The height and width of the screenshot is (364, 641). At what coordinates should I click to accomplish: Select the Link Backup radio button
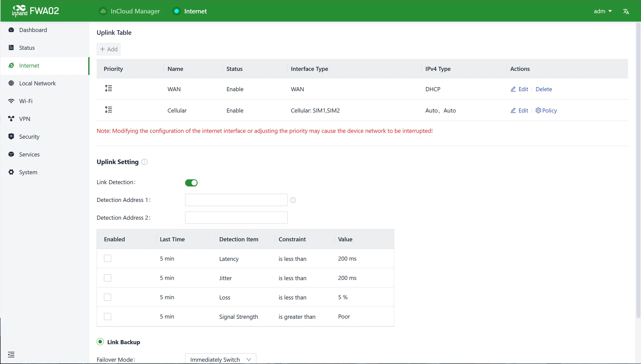[100, 342]
